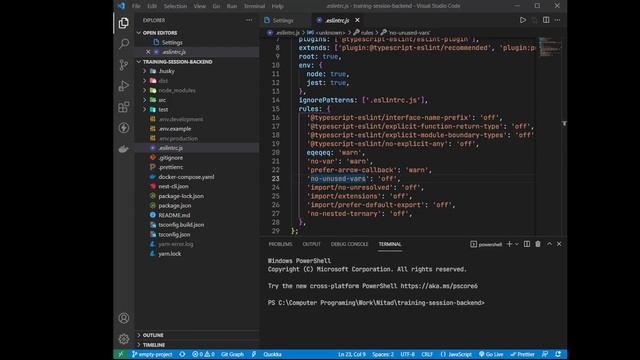Open editor More Actions ellipsis
Image resolution: width=640 pixels, height=360 pixels.
558,20
